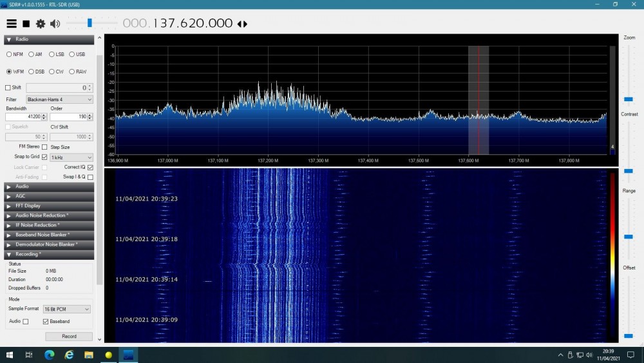Adjust the Zoom slider
The width and height of the screenshot is (644, 363).
click(x=629, y=99)
